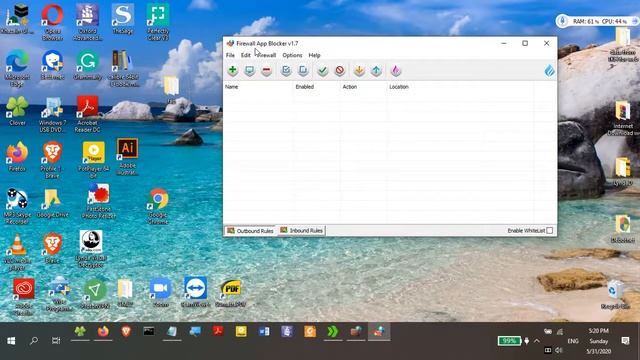Image resolution: width=640 pixels, height=360 pixels.
Task: Select the Oxford Advanced dictionary desktop icon
Action: tap(87, 22)
